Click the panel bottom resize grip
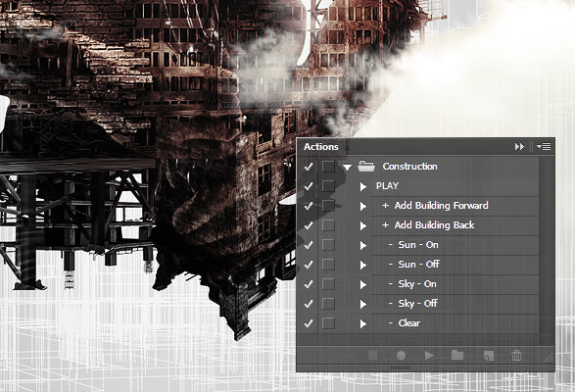 click(x=400, y=367)
